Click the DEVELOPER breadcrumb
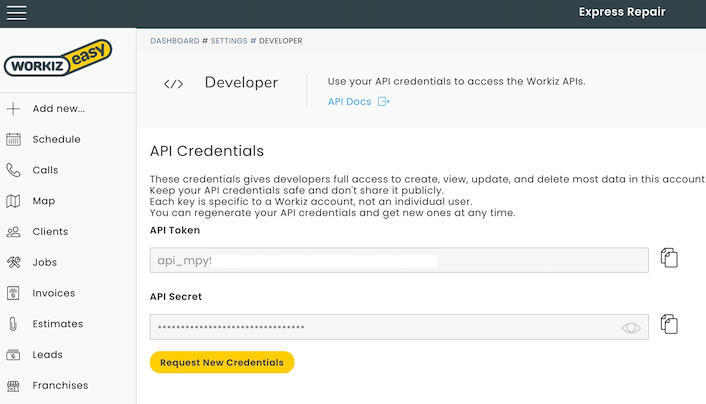This screenshot has width=706, height=404. click(x=281, y=41)
